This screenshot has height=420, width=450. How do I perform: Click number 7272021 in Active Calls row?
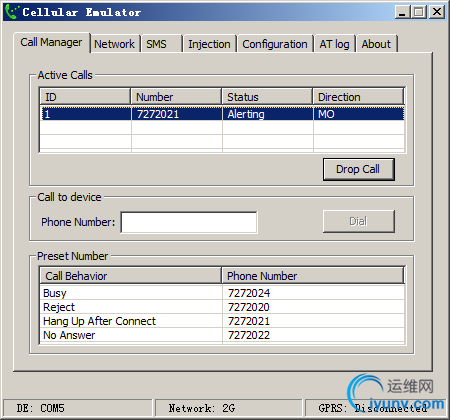pos(158,114)
